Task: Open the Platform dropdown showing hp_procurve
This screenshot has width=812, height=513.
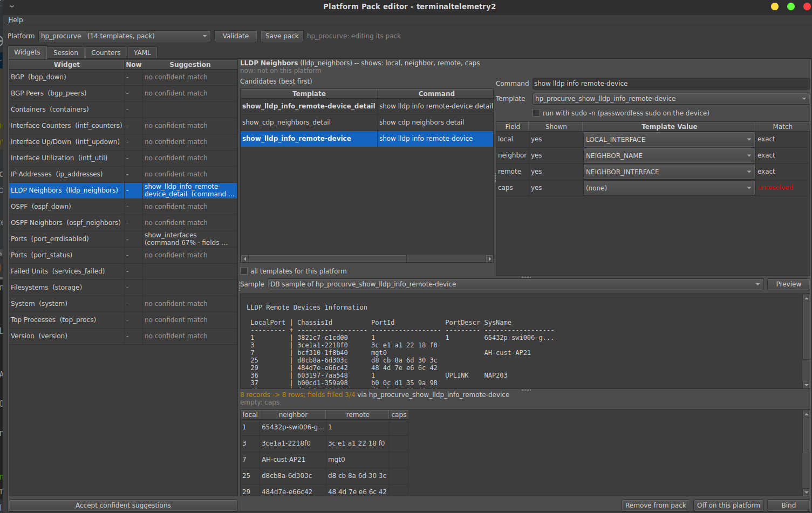Action: [124, 36]
